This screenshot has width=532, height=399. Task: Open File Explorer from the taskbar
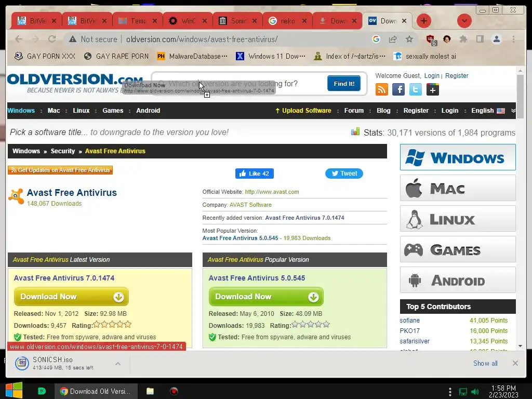point(150,391)
